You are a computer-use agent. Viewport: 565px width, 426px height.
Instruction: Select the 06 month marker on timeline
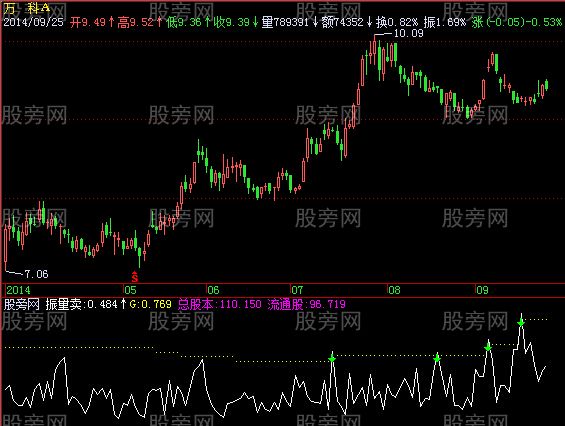tap(213, 290)
